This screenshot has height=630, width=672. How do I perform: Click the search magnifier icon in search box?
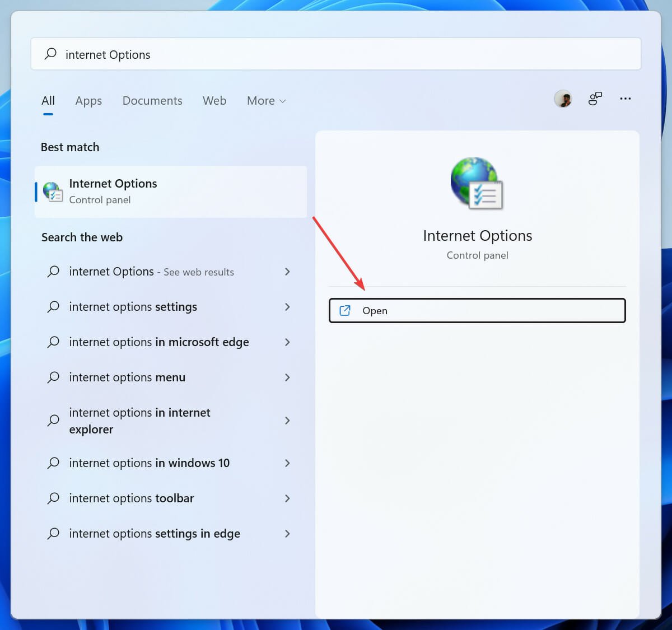pyautogui.click(x=50, y=54)
